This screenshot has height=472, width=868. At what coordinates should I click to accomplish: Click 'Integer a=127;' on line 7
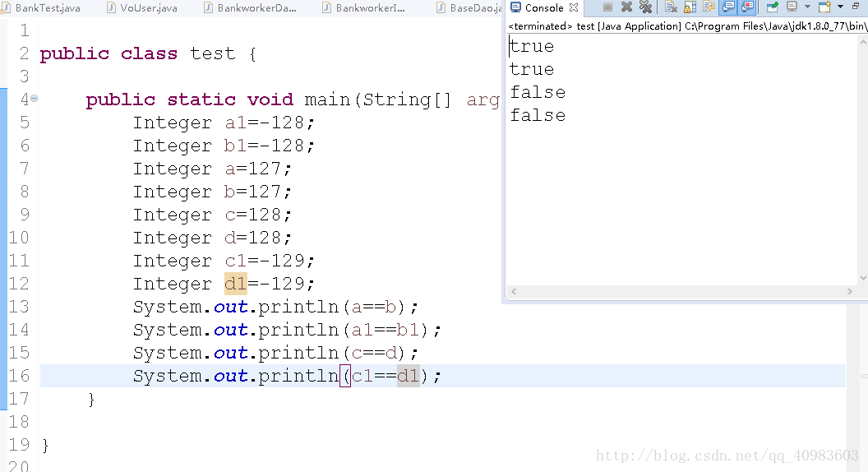pos(212,169)
